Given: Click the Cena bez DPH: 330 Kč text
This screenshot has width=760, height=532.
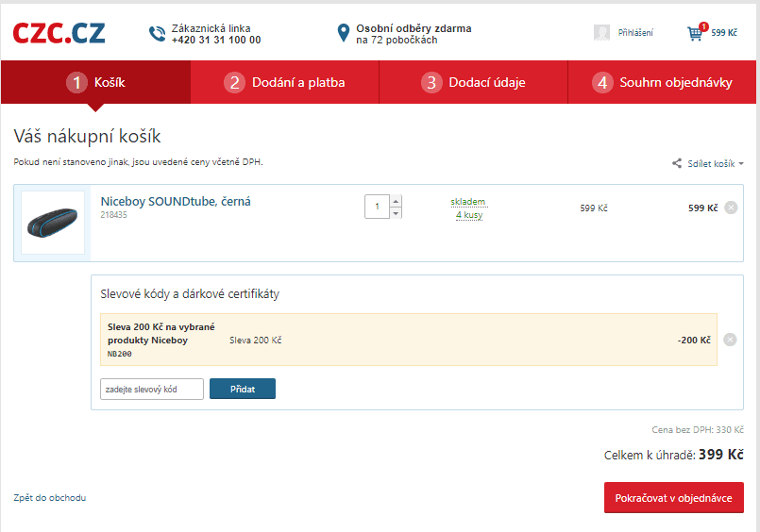Looking at the screenshot, I should (698, 430).
